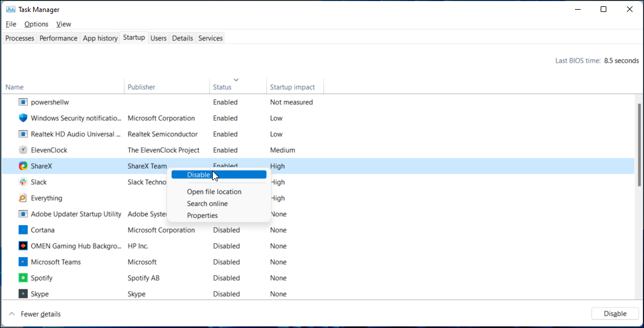Screen dimensions: 644x328
Task: Maximize the Task Manager window
Action: point(604,10)
